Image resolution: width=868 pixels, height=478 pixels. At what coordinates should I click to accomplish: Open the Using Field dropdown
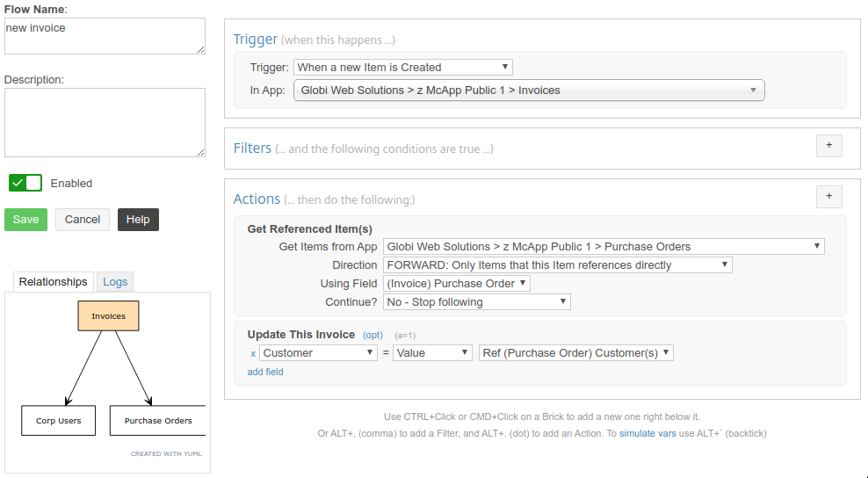457,284
